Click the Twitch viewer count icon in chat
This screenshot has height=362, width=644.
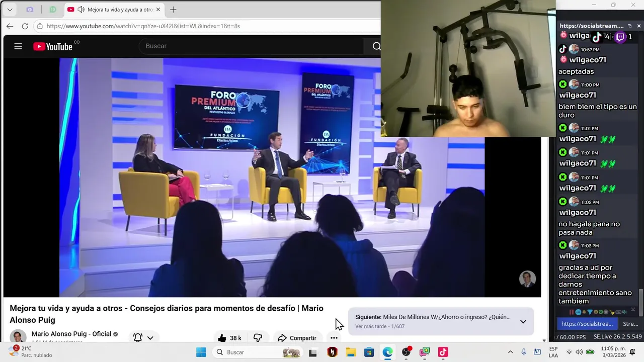point(620,37)
